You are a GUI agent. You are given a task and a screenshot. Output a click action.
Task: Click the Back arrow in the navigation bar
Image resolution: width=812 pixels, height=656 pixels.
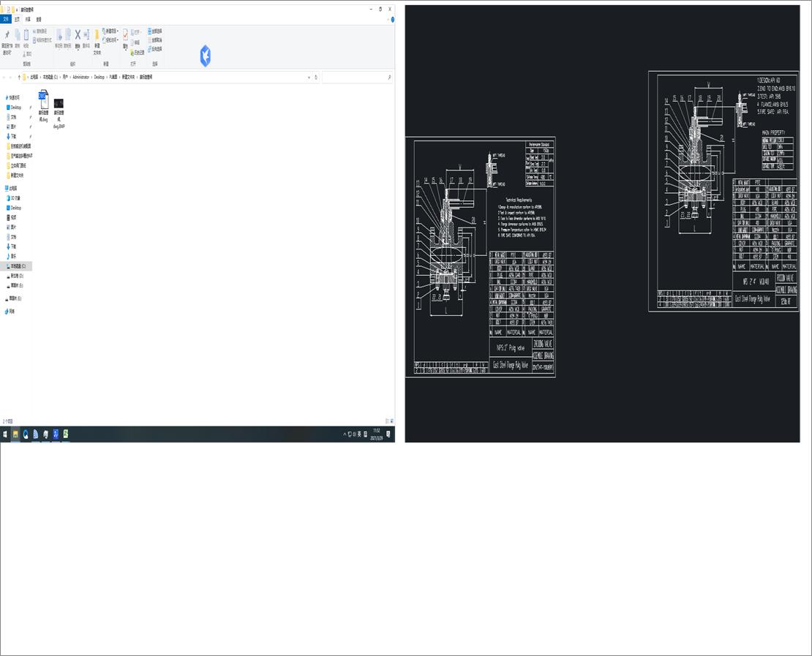point(4,77)
